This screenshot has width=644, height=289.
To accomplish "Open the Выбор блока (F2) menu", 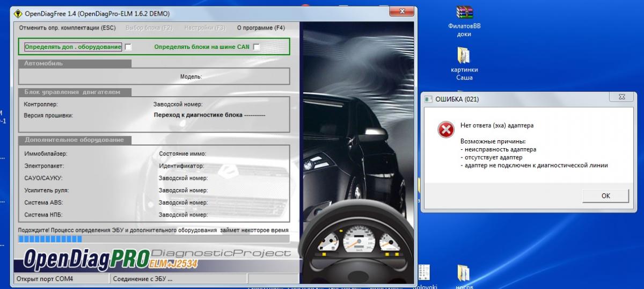I will [x=149, y=27].
